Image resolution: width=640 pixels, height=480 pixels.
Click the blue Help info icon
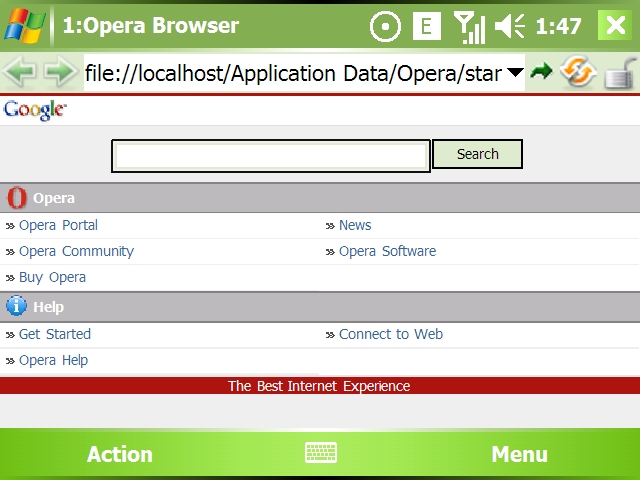click(17, 306)
